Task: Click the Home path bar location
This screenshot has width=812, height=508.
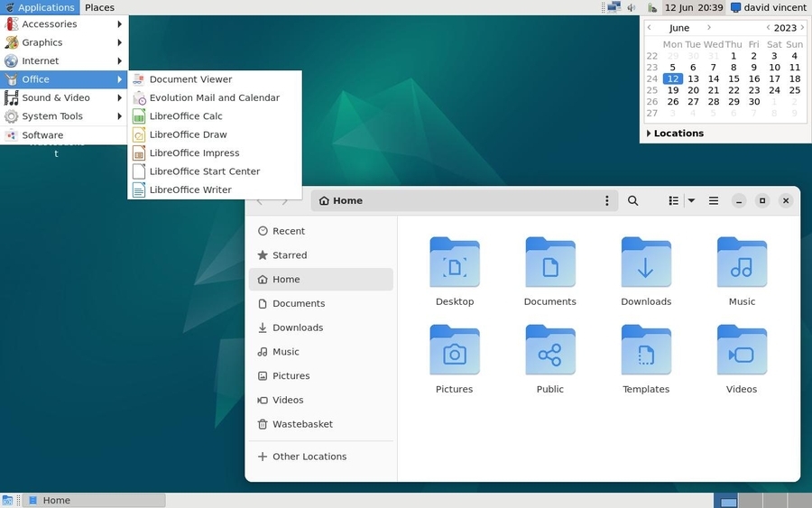Action: tap(341, 200)
